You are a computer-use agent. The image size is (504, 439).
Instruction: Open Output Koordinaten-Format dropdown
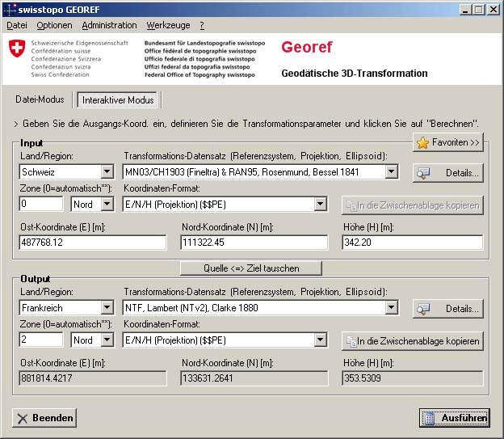coord(320,340)
